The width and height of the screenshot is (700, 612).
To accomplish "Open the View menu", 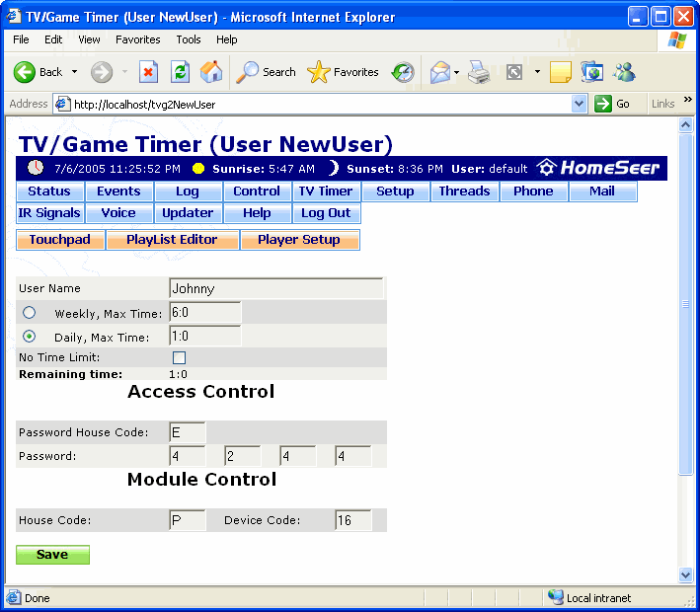I will (89, 39).
